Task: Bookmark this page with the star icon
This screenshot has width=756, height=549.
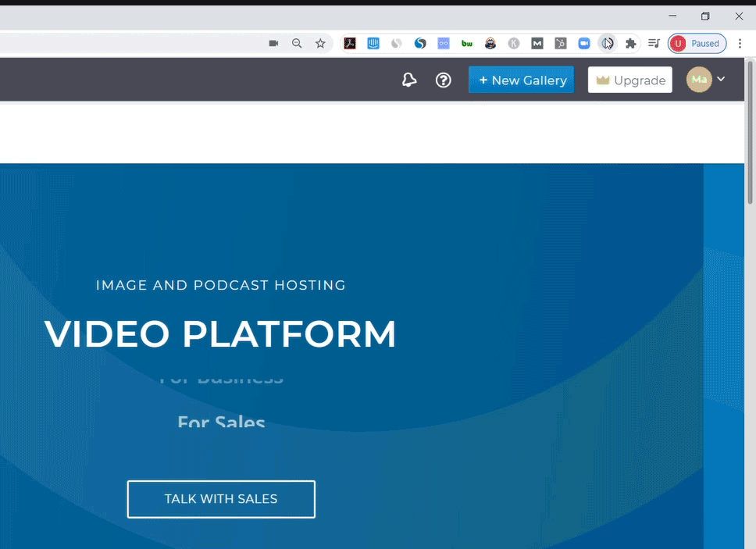Action: (320, 44)
